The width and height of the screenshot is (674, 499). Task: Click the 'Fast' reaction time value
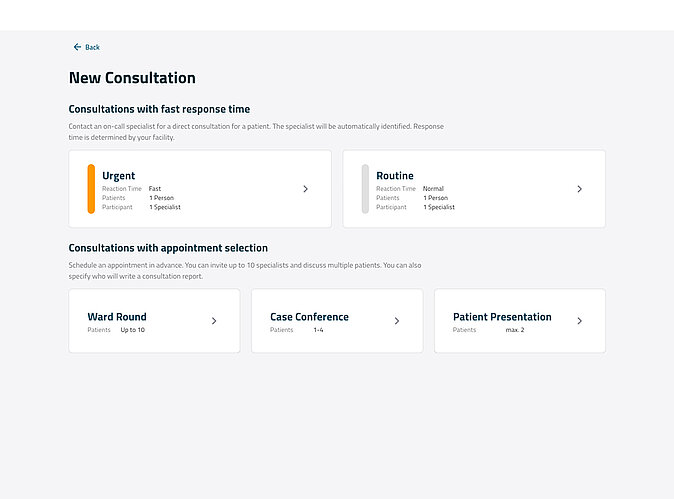(x=155, y=189)
